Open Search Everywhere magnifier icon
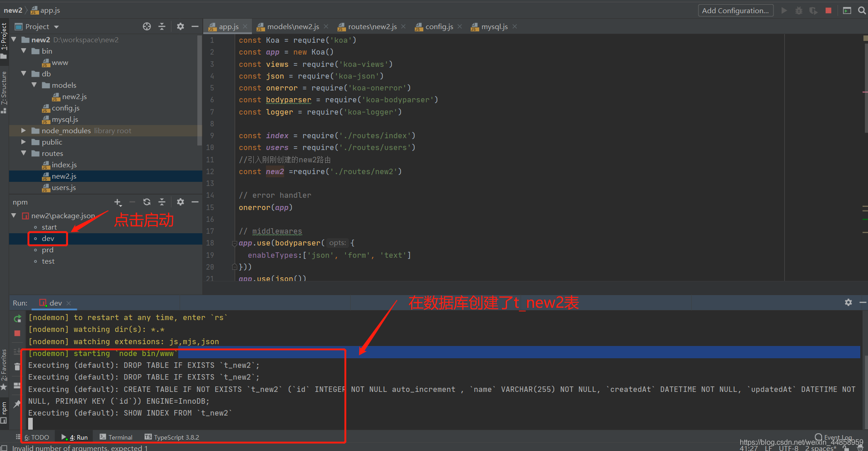This screenshot has height=451, width=868. pos(862,10)
